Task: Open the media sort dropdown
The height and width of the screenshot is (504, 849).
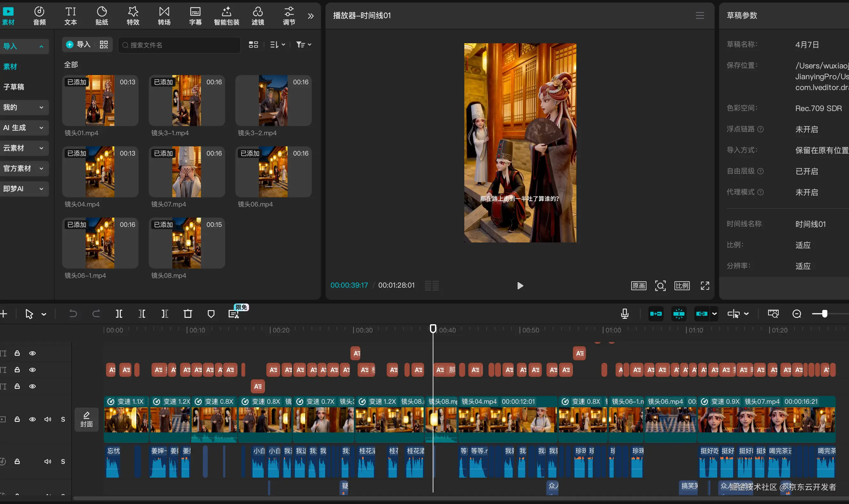Action: click(278, 45)
